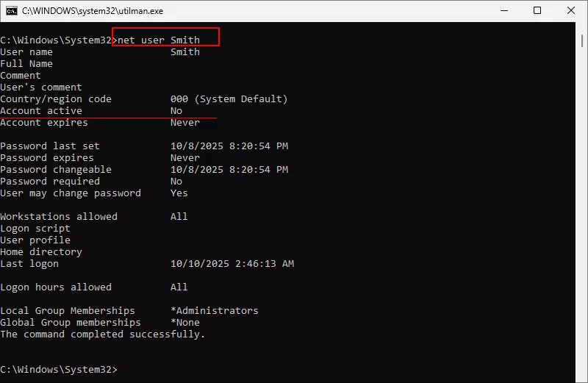Click the 'Home directory' label
The width and height of the screenshot is (588, 383).
41,252
